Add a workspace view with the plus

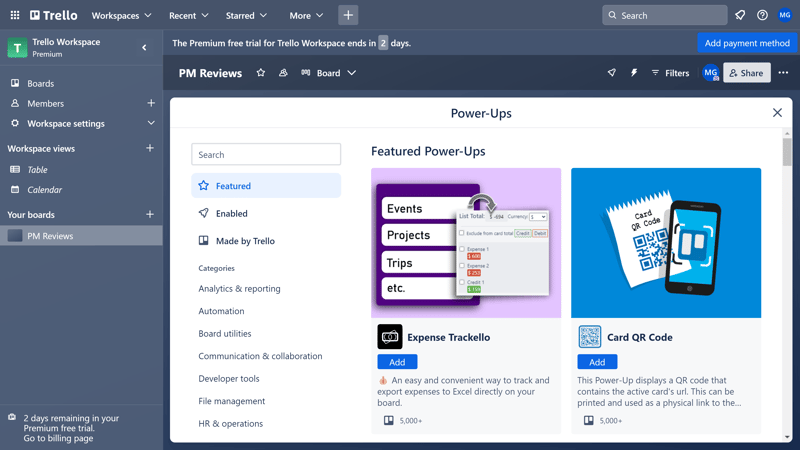[150, 148]
